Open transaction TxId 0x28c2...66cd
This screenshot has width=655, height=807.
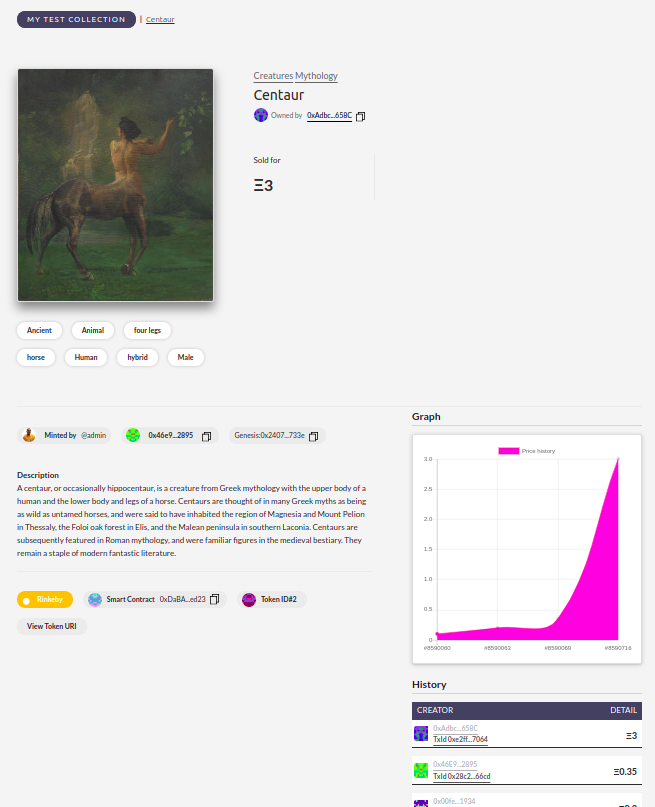tap(462, 776)
